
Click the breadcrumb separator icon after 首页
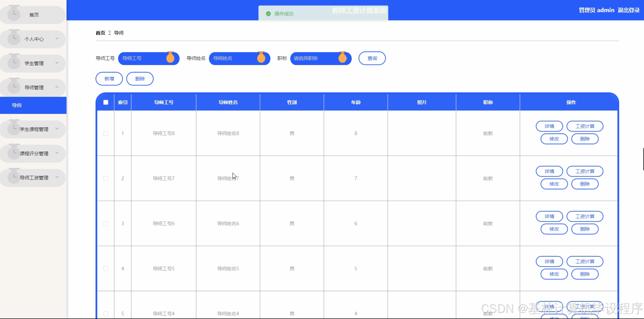110,33
